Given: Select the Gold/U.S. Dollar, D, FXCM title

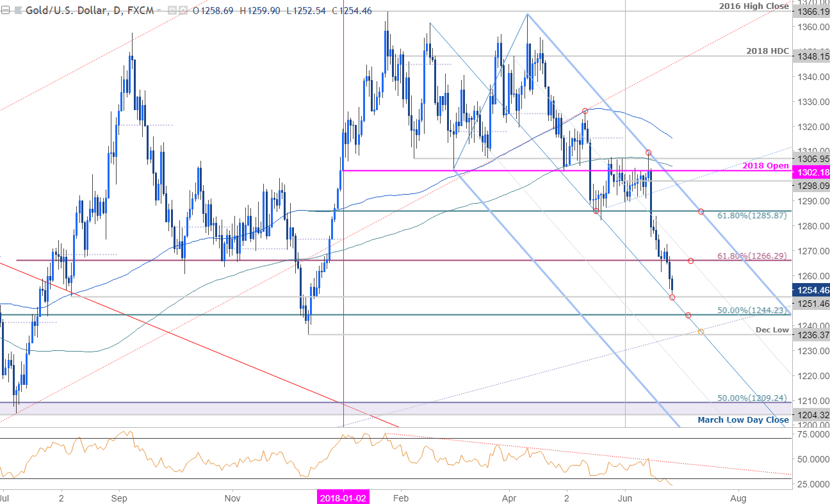Looking at the screenshot, I should 90,11.
